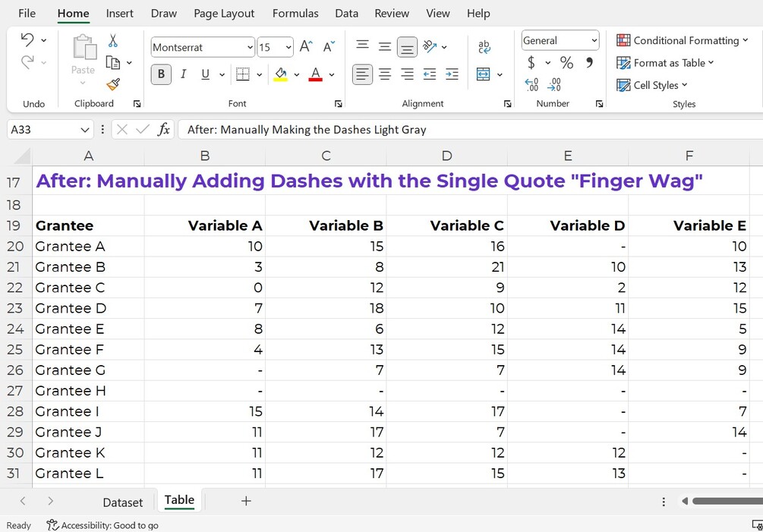Toggle Align Left button
This screenshot has width=763, height=532.
[363, 74]
